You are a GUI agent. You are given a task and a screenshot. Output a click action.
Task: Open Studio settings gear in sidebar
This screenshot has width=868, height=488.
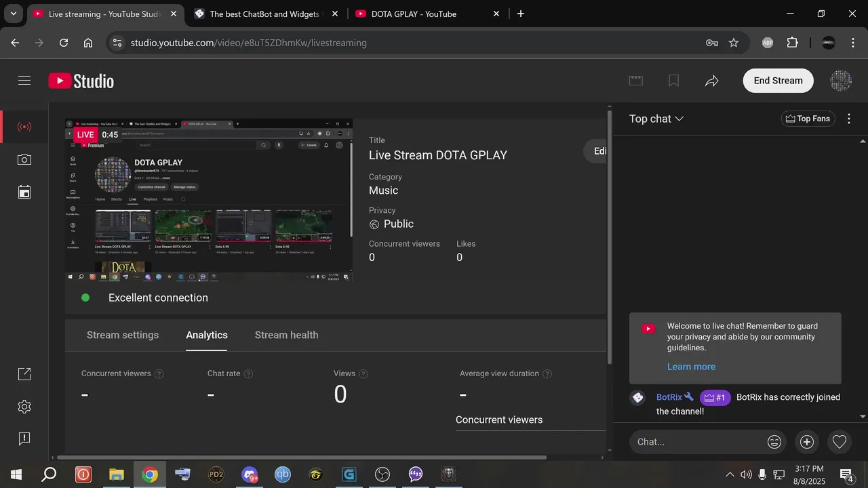24,407
